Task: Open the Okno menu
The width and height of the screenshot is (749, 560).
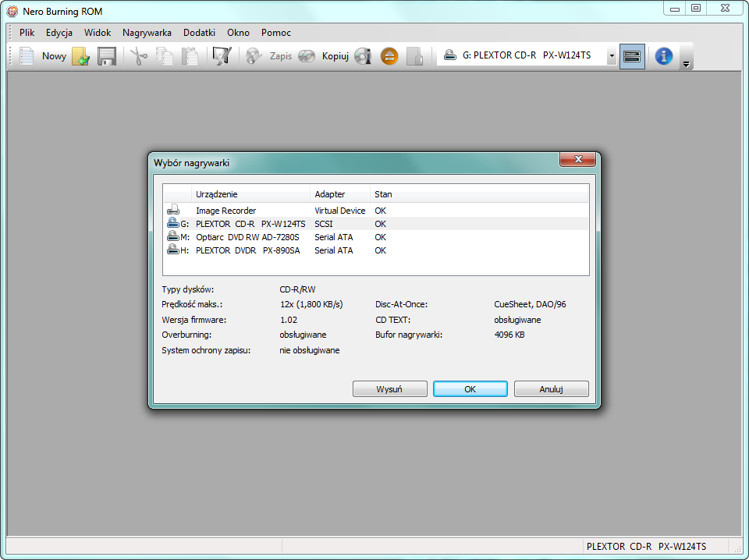Action: pos(239,33)
